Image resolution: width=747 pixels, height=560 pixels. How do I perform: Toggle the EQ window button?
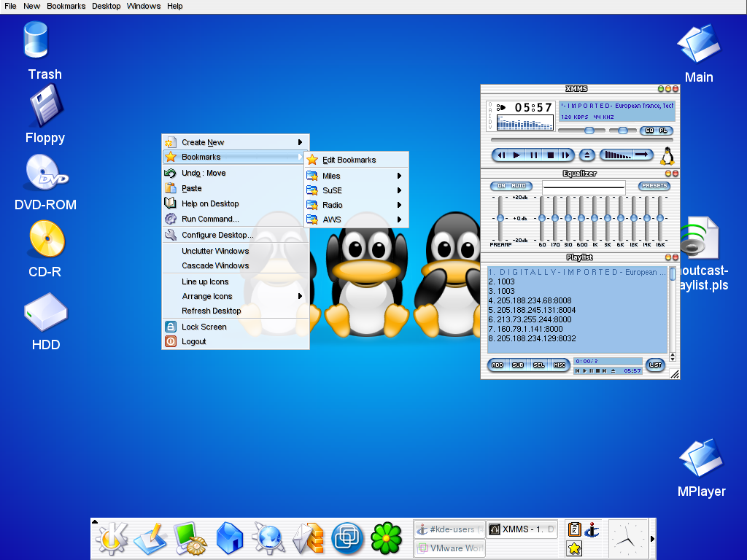click(649, 131)
